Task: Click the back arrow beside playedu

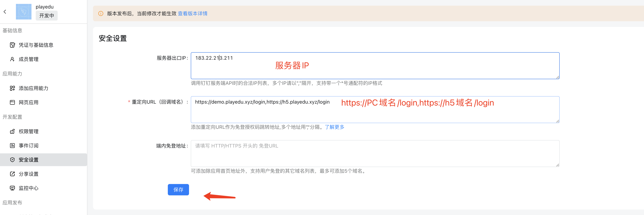Action: [x=5, y=12]
